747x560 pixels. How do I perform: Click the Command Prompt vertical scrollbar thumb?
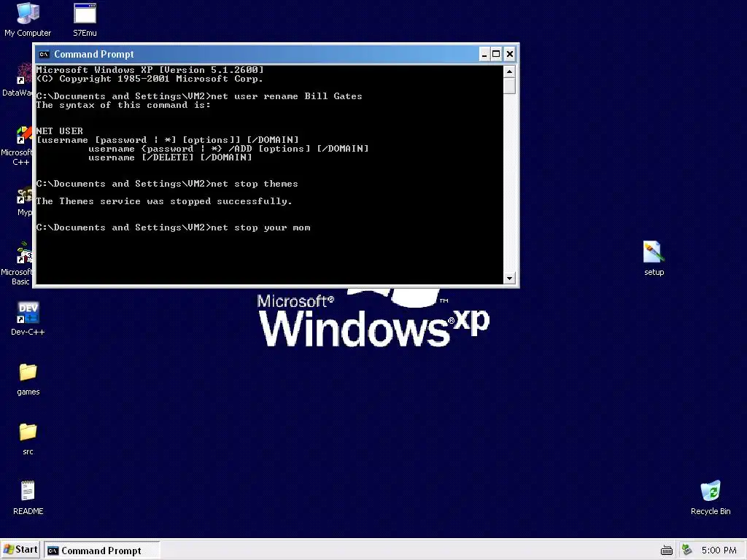tap(509, 86)
